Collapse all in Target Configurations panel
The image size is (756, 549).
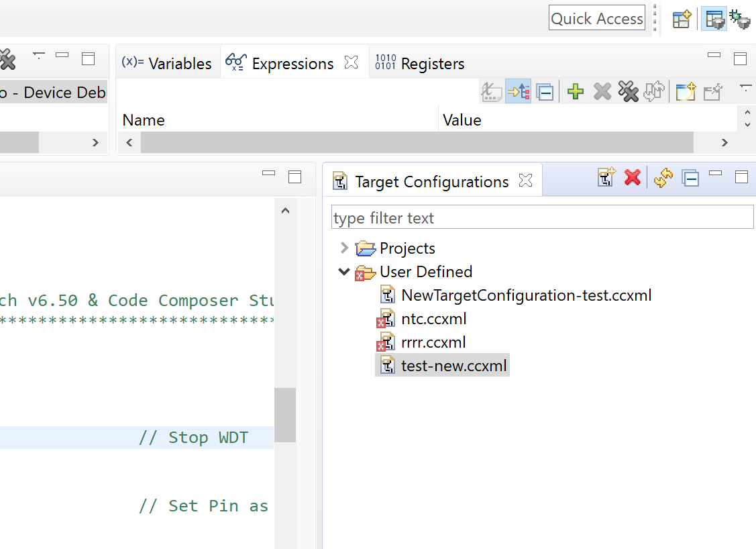click(690, 178)
